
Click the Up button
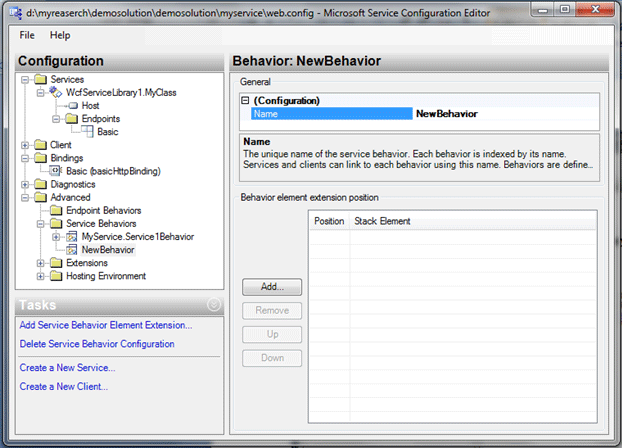[272, 335]
